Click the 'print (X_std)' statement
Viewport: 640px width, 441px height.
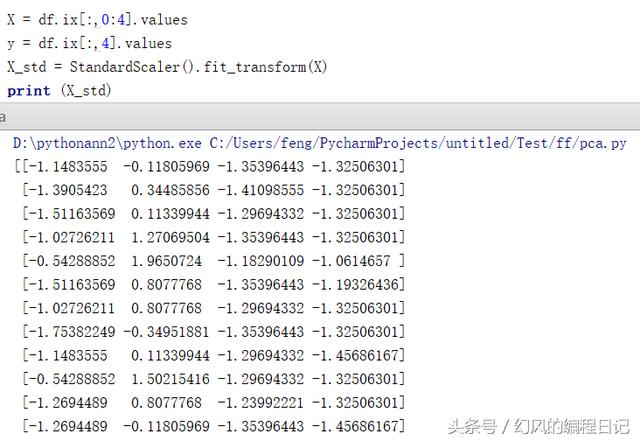point(59,90)
